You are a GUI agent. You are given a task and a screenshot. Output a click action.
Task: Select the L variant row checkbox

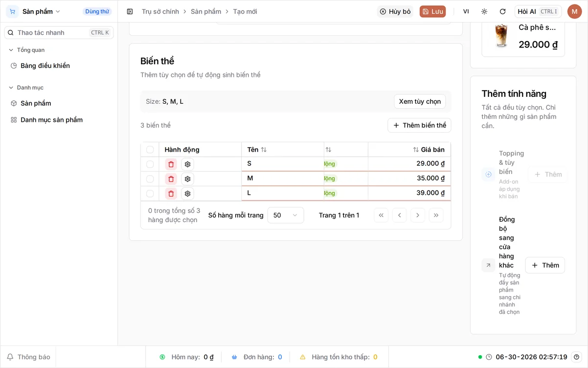(150, 194)
